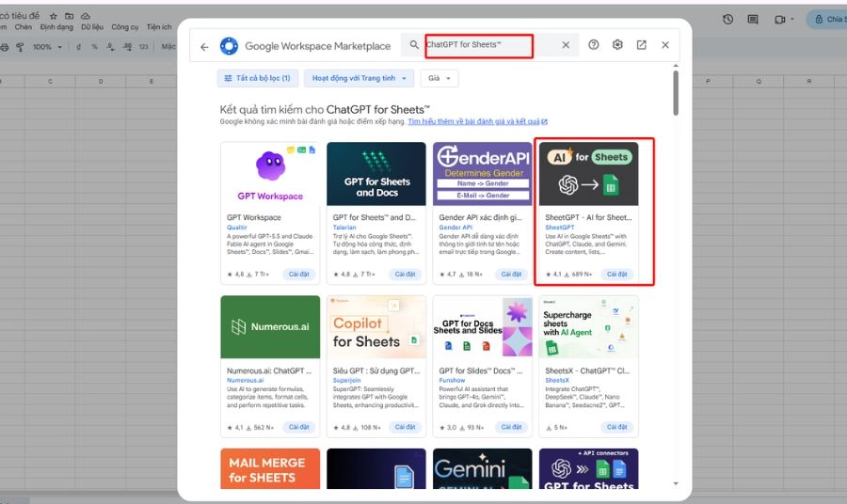
Task: Open the Chèn menu in Sheets
Action: [24, 27]
